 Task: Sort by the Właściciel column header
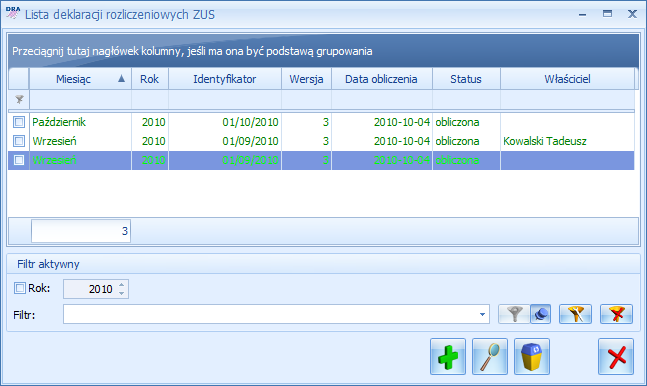click(567, 79)
